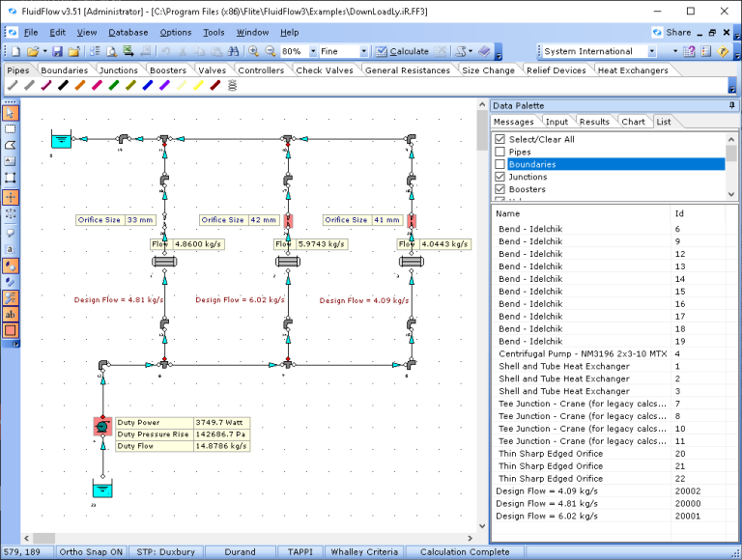Viewport: 742px width, 560px height.
Task: Pick the polygon selection tool
Action: tap(10, 145)
